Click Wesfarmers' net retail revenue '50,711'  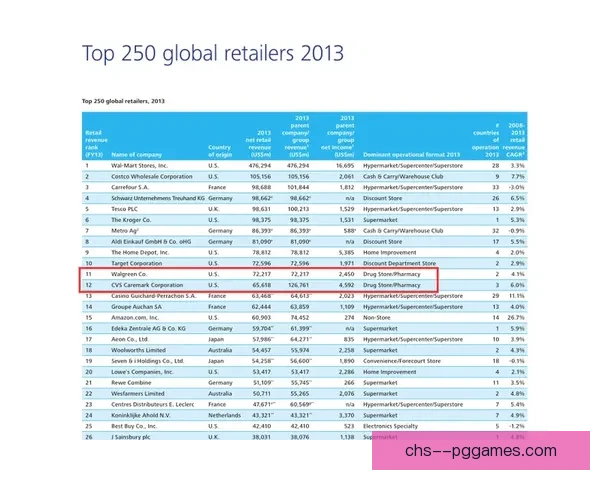[262, 393]
